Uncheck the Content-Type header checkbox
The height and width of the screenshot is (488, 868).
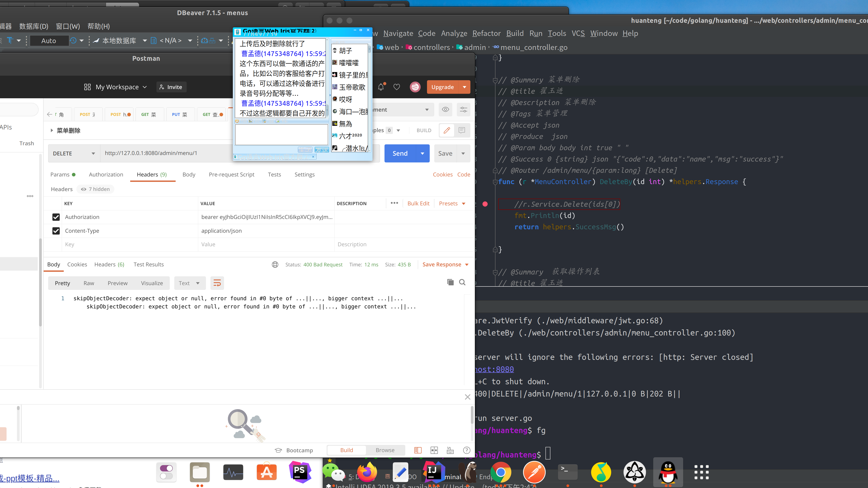(x=56, y=231)
